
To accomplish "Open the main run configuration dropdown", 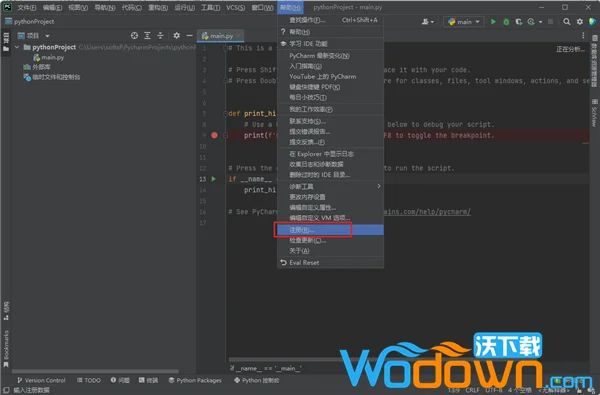I will coord(464,22).
